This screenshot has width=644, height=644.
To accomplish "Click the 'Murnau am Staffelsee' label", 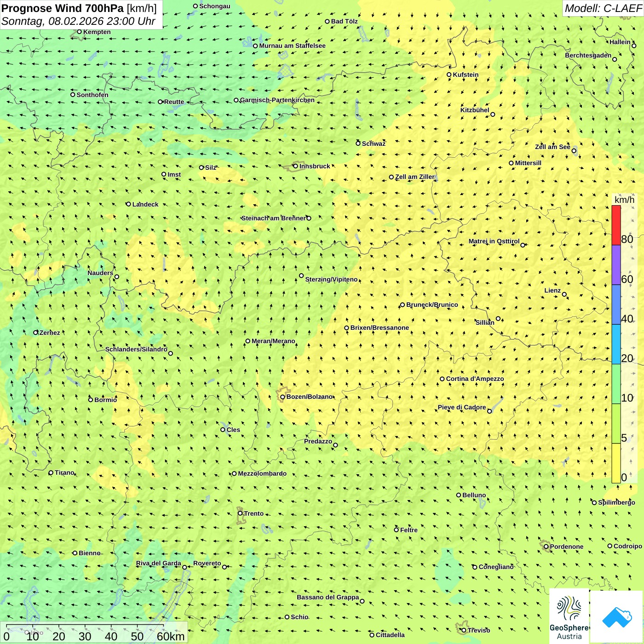I will coord(292,46).
